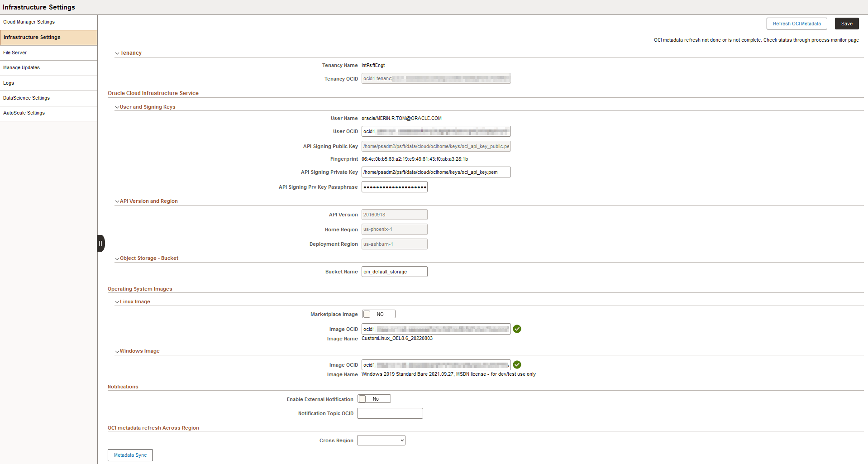Save the Infrastructure Settings
Image resolution: width=868 pixels, height=464 pixels.
pos(846,24)
